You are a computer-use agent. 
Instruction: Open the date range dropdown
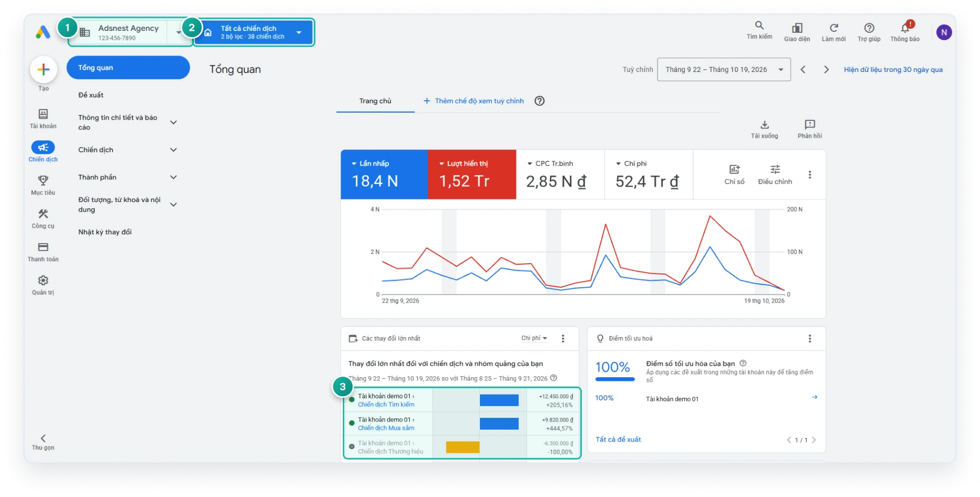pyautogui.click(x=723, y=69)
